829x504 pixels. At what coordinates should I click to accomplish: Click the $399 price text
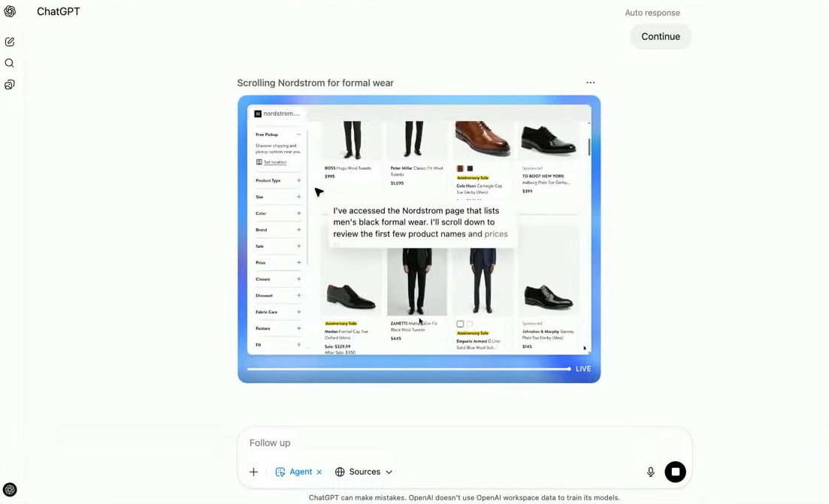coord(527,192)
